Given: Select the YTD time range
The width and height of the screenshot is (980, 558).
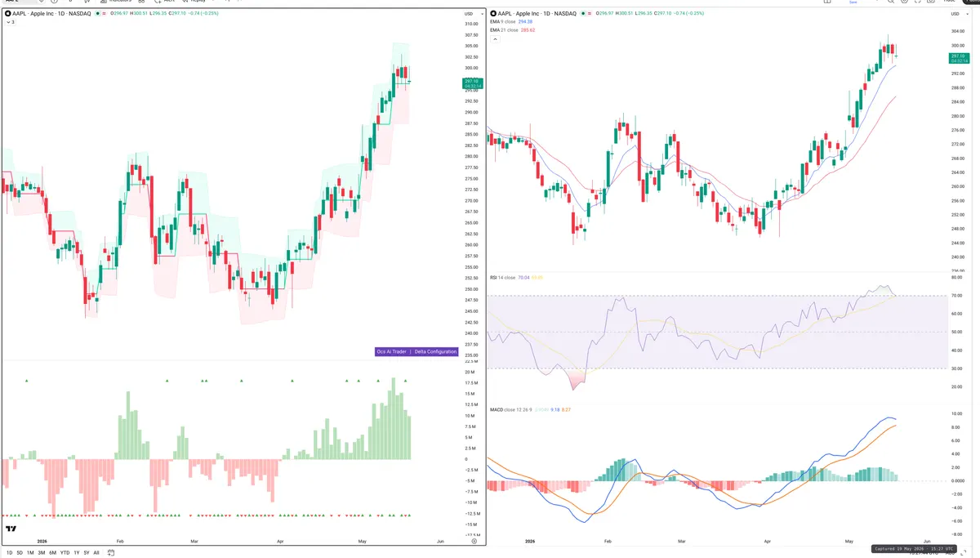Looking at the screenshot, I should click(x=65, y=553).
